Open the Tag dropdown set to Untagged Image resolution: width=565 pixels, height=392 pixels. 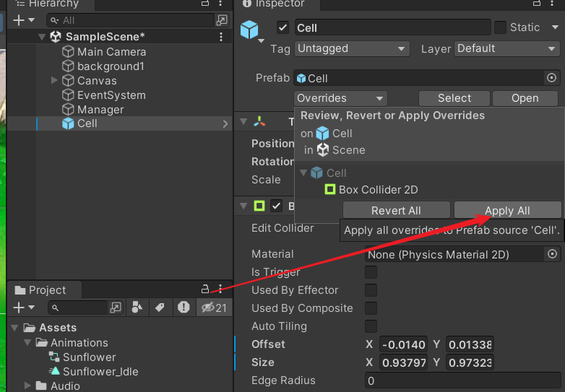pyautogui.click(x=351, y=48)
